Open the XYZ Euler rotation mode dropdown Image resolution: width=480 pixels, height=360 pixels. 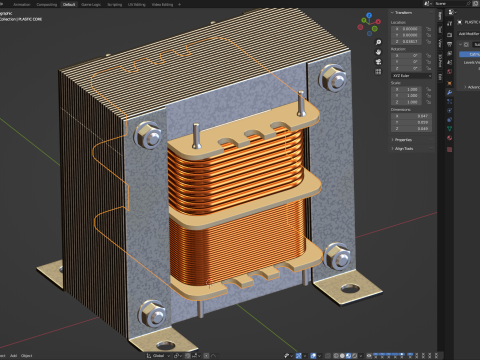(412, 76)
